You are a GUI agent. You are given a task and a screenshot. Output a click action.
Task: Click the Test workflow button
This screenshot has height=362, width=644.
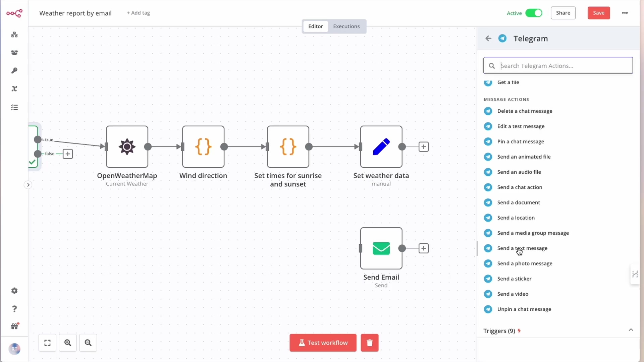point(323,343)
